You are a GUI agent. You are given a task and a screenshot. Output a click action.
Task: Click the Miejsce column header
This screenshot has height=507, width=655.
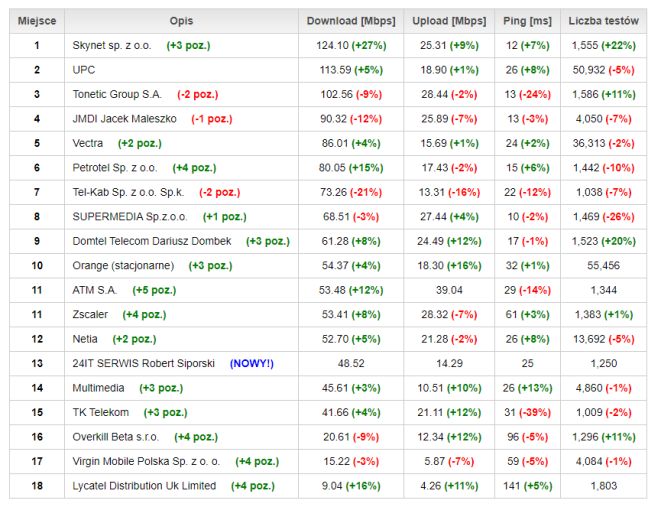tap(37, 20)
